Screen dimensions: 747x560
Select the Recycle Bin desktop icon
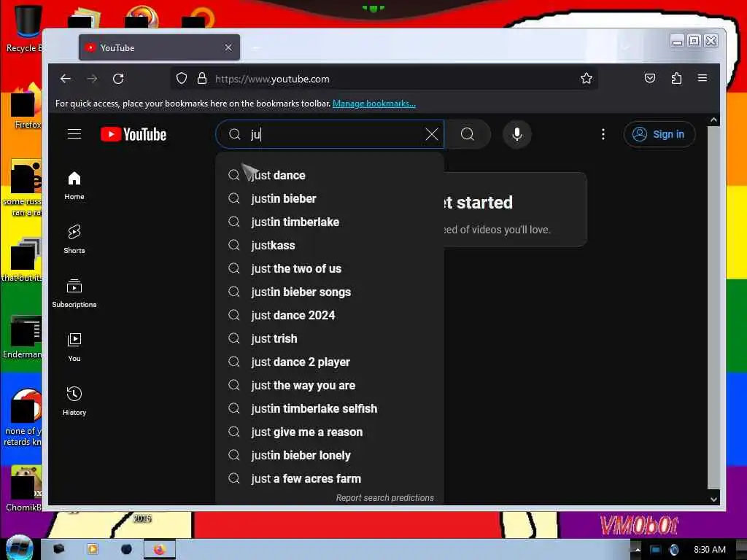pos(25,28)
